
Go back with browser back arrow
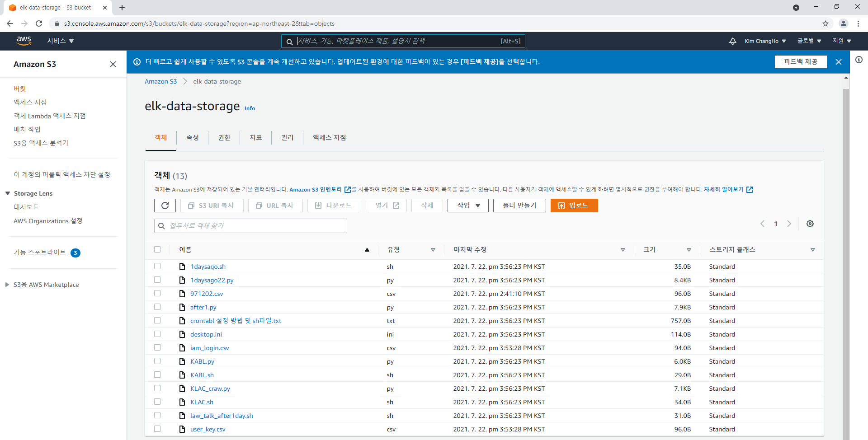10,23
